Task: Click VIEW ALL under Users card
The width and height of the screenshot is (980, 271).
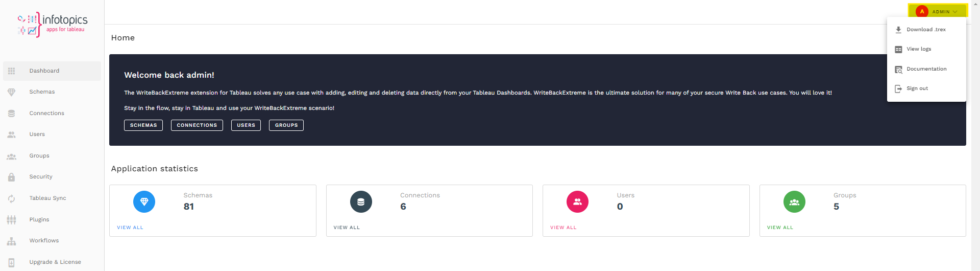Action: 563,228
